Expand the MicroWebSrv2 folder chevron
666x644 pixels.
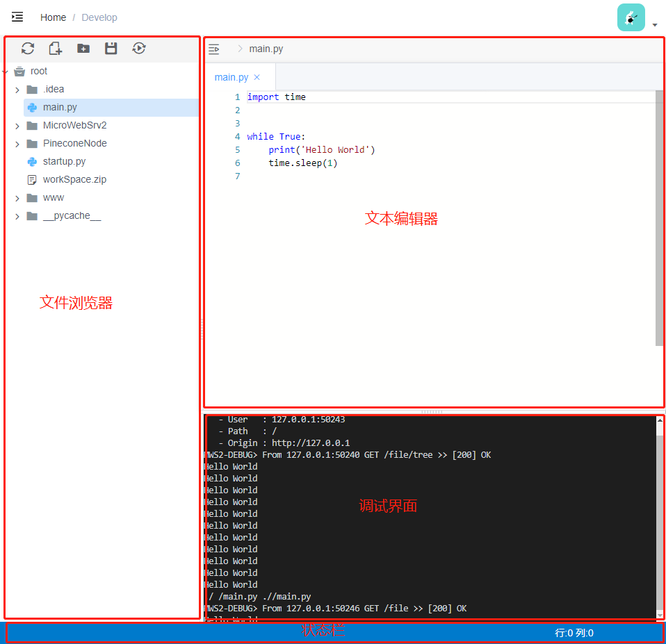tap(17, 126)
